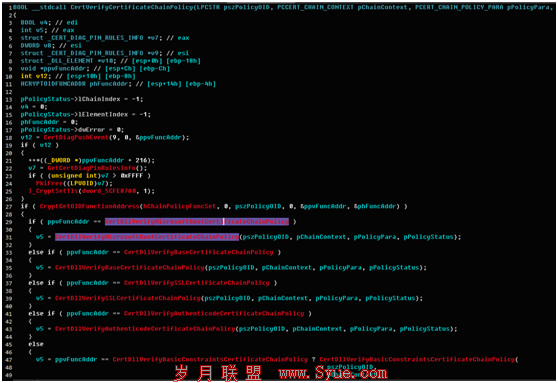The image size is (558, 383).
Task: Click GetCertDiagPinRulesInfo function on line 22
Action: pos(91,168)
